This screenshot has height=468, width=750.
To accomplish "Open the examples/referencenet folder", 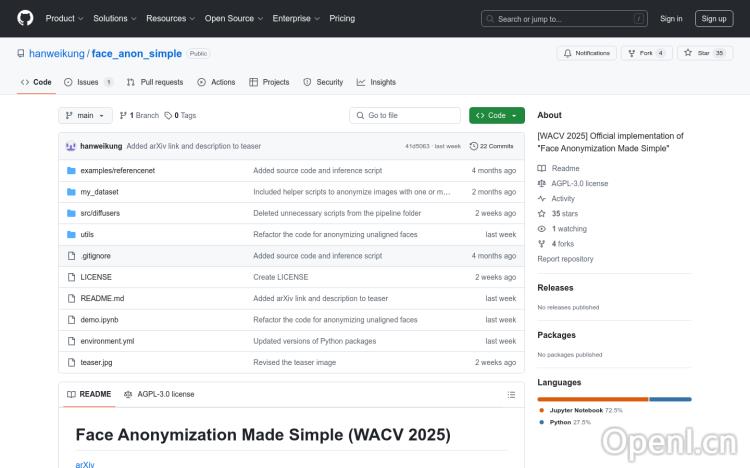I will pyautogui.click(x=117, y=170).
